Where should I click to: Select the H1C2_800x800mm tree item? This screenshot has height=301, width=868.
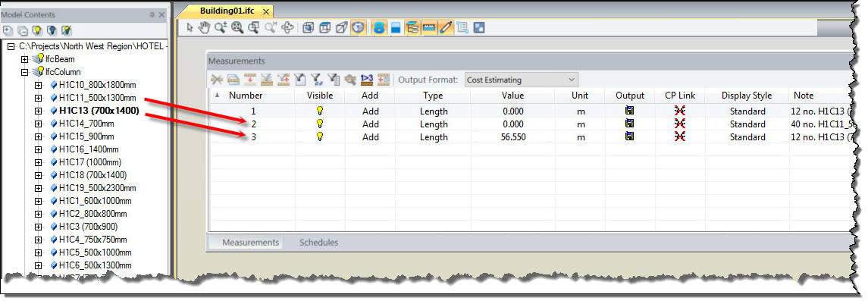coord(93,214)
